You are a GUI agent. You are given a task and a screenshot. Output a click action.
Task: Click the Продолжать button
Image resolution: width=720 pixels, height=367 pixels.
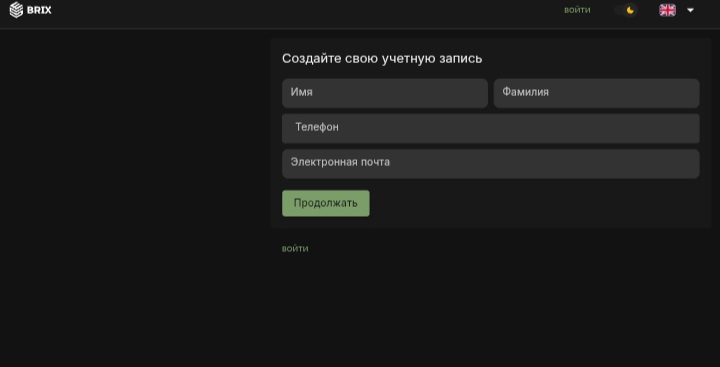click(x=326, y=203)
